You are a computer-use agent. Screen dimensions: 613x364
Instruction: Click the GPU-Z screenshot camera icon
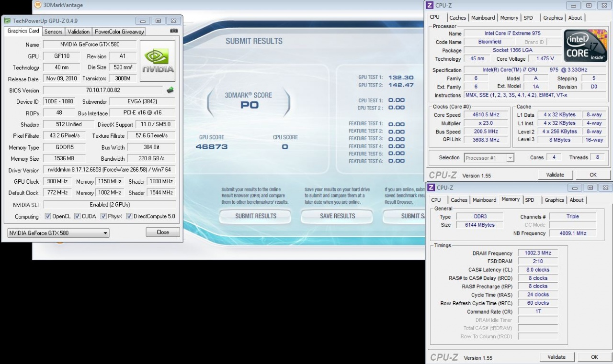coord(174,31)
